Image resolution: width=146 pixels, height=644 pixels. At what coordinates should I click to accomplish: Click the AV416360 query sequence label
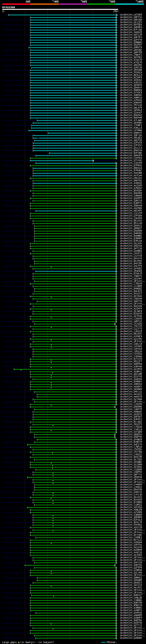(x=8, y=7)
